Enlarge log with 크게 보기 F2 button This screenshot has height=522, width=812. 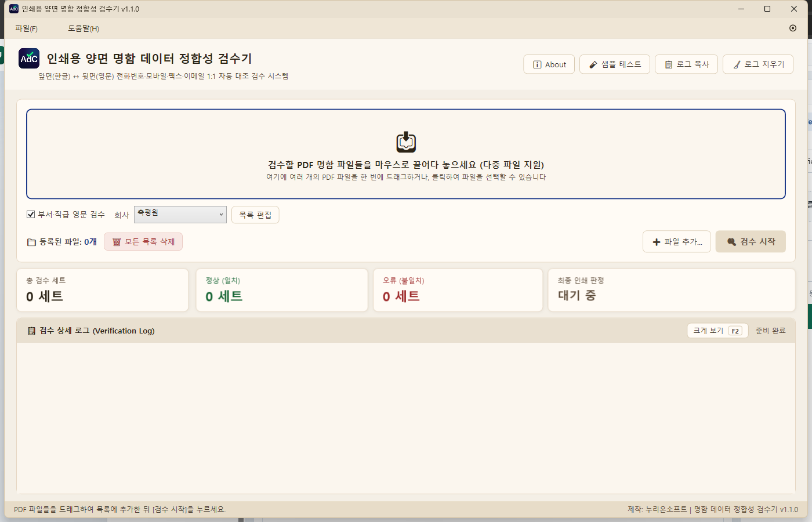(717, 331)
